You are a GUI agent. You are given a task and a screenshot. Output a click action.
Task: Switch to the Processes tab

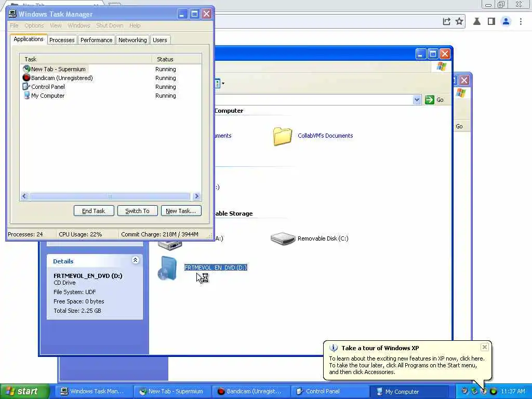pos(62,40)
